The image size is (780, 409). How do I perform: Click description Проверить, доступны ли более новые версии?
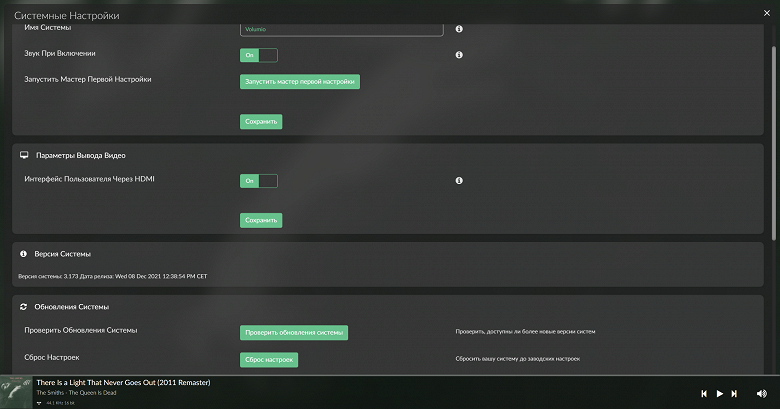click(525, 331)
